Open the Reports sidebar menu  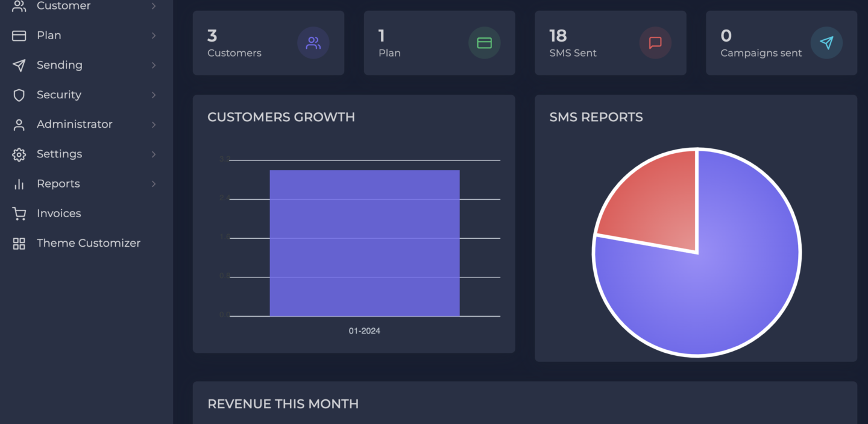85,184
